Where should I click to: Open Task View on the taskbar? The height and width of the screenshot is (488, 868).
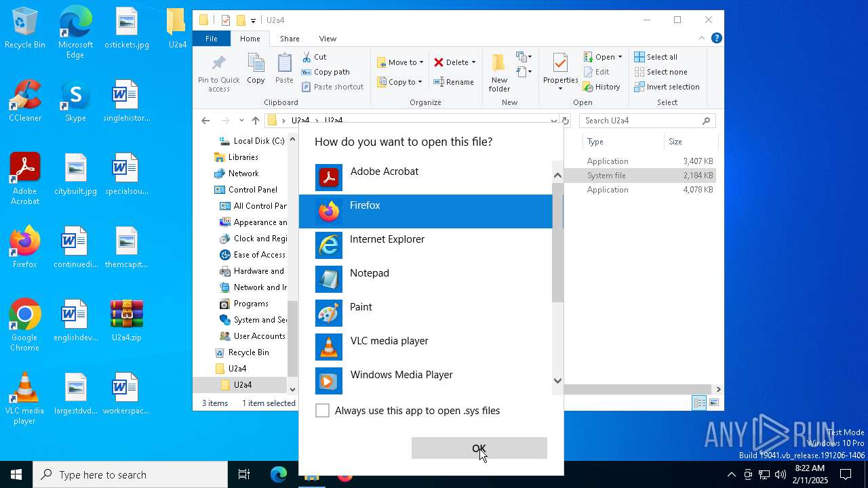tap(244, 474)
